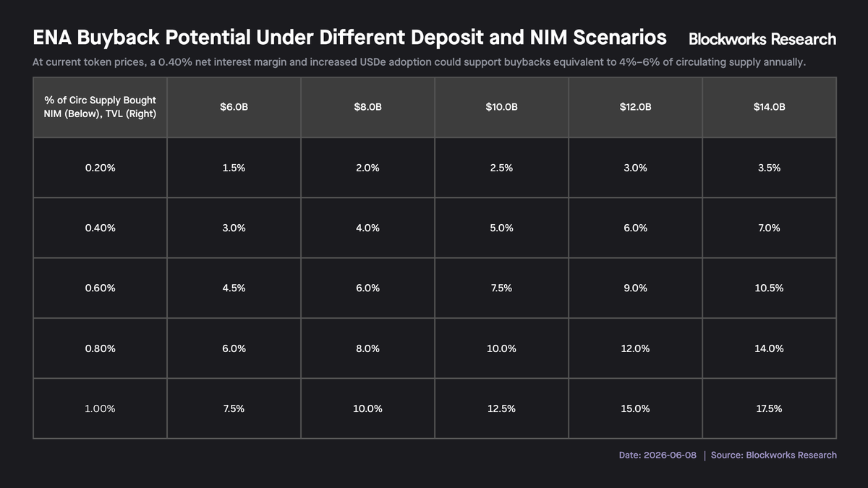Select the $10.0B column header
The image size is (868, 488).
[501, 107]
